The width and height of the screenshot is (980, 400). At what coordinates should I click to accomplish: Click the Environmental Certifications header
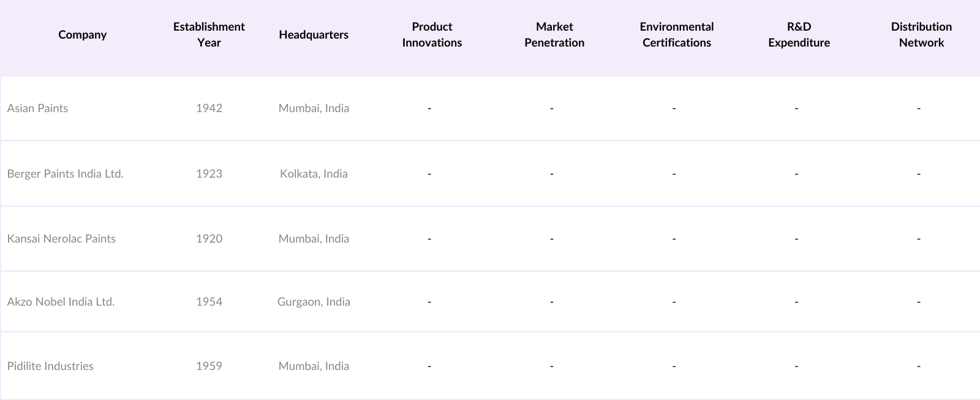coord(677,35)
